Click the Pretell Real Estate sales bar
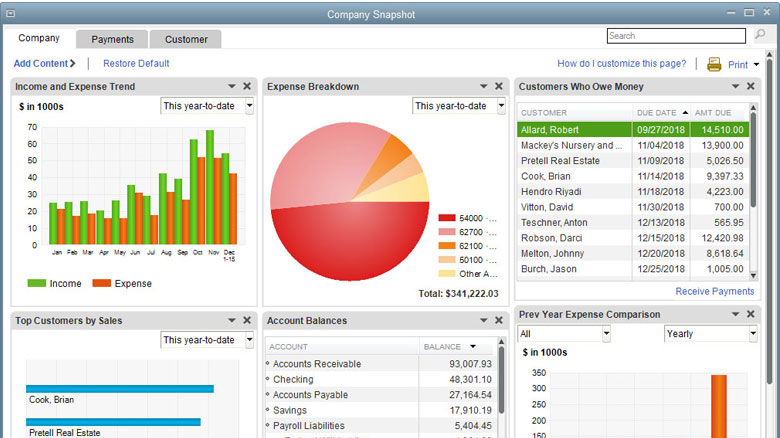Screen dimensions: 780x438 [x=113, y=422]
